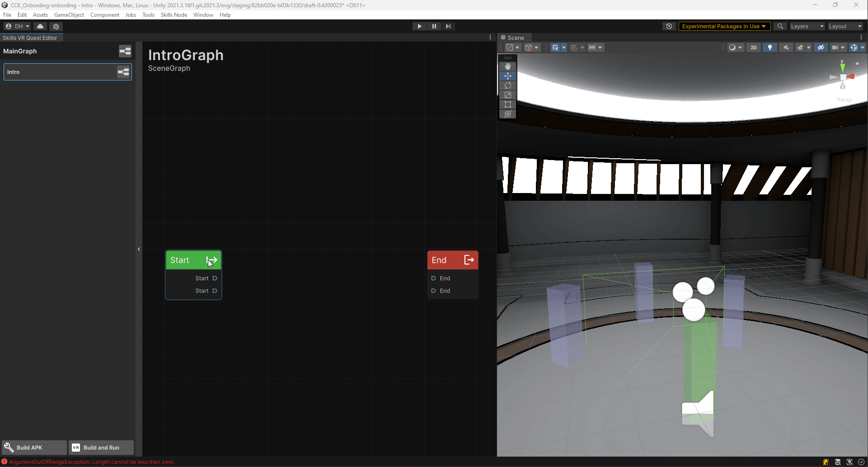868x467 pixels.
Task: Open the Skills Node menu
Action: pos(174,15)
